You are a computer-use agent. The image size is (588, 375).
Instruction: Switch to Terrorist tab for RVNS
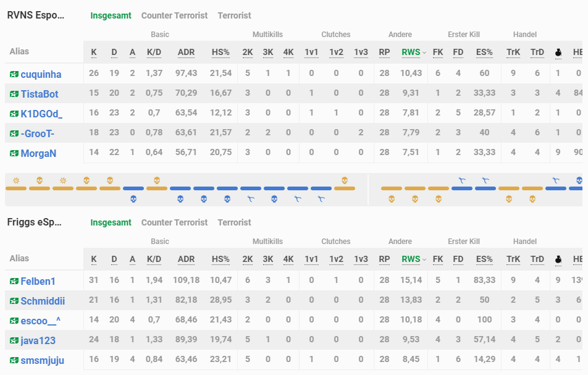[x=234, y=15]
